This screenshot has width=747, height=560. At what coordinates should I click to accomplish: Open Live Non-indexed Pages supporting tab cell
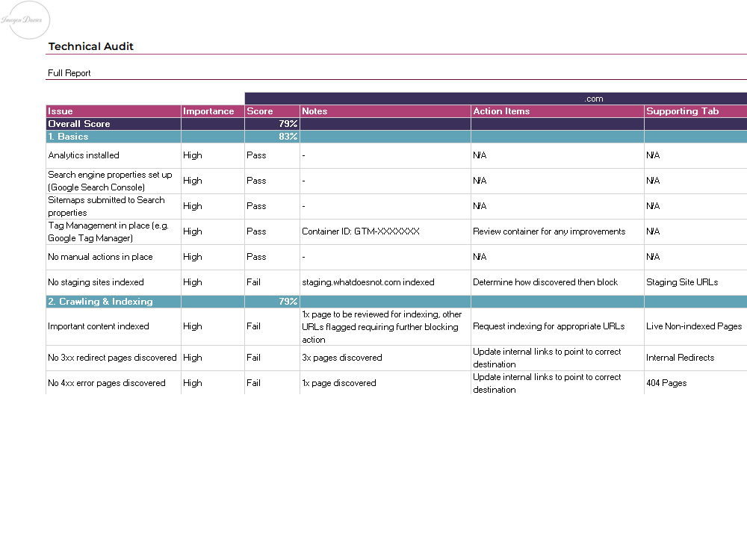point(695,327)
